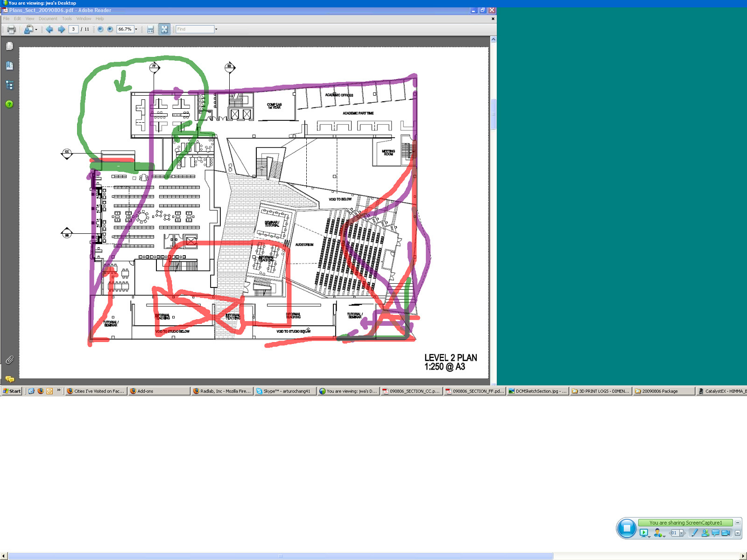Screen dimensions: 747x560
Task: Open the Edit menu
Action: click(17, 19)
